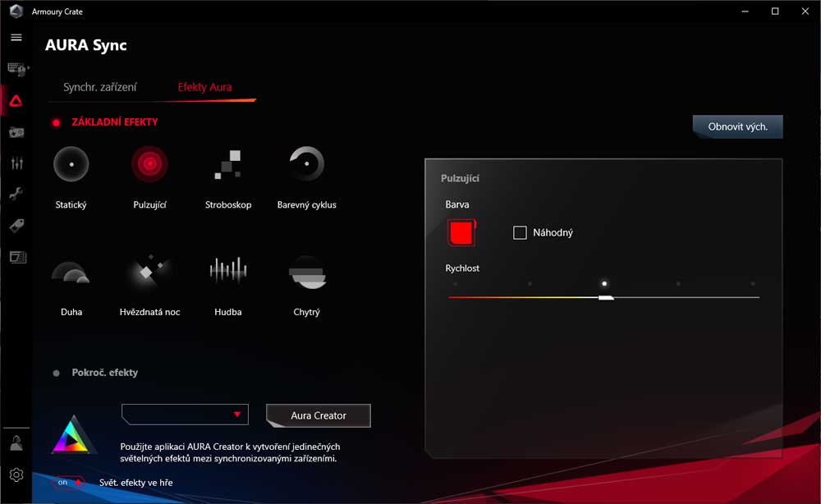This screenshot has height=504, width=821.
Task: Switch to the Synchr. zařízení tab
Action: [100, 87]
